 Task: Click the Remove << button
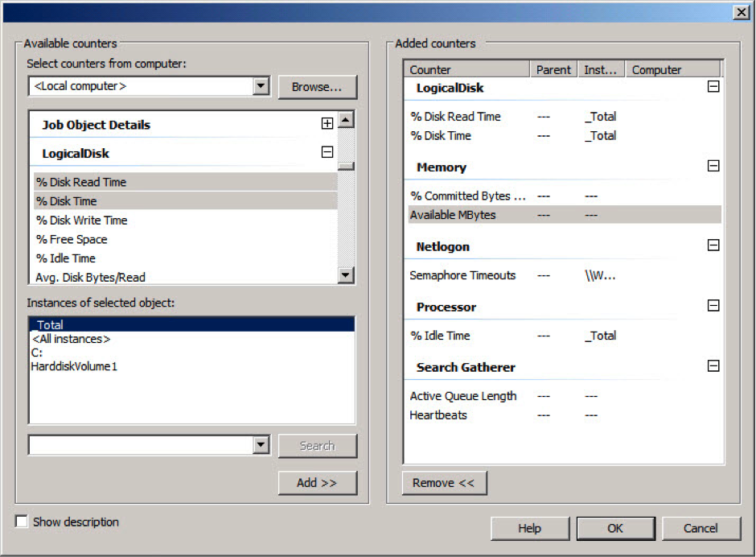[444, 483]
